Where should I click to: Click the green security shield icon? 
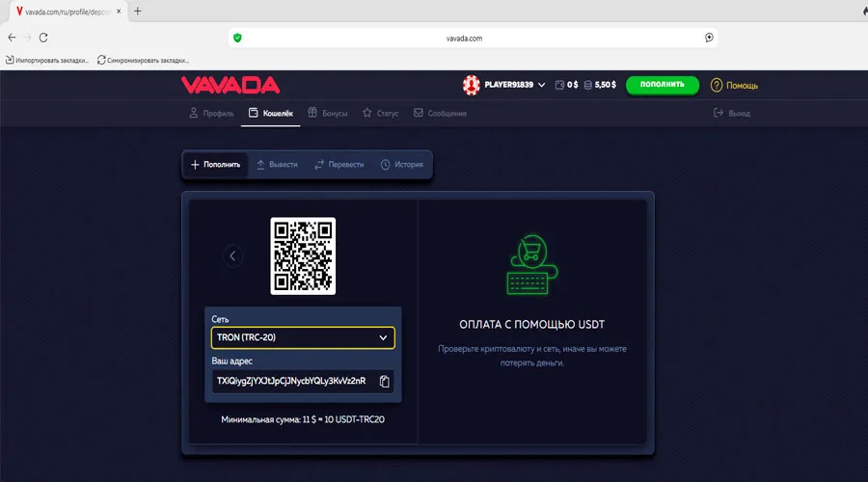coord(237,38)
